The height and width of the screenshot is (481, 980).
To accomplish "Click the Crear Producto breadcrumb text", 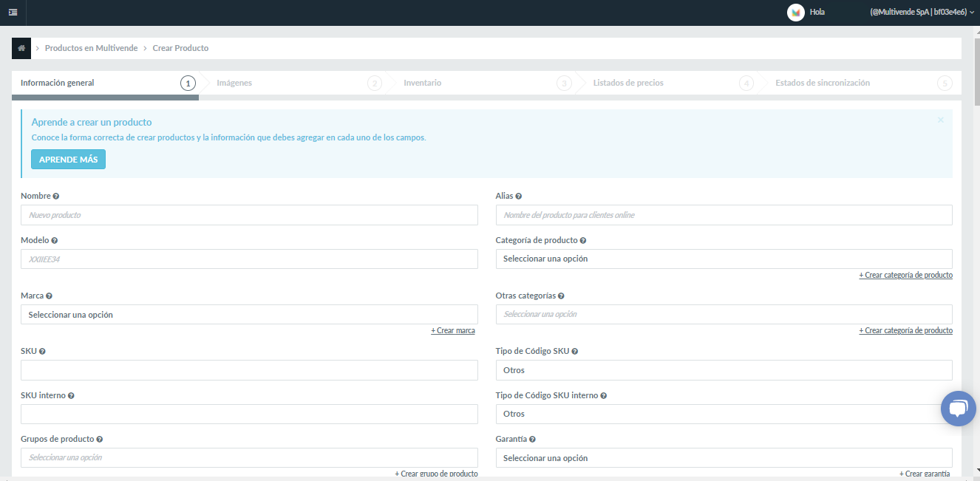I will click(180, 48).
